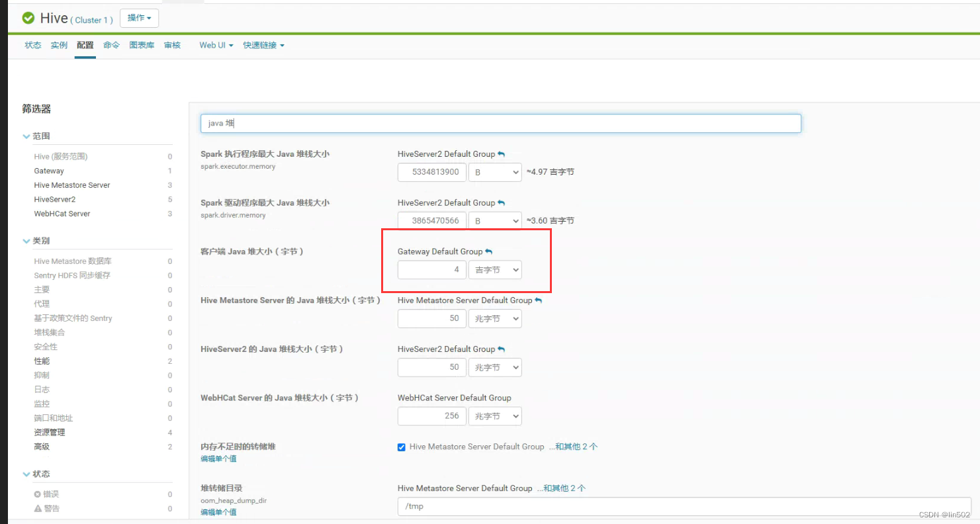980x524 pixels.
Task: Click 和其他 2 个 link for heap dump checkbox
Action: [x=573, y=447]
